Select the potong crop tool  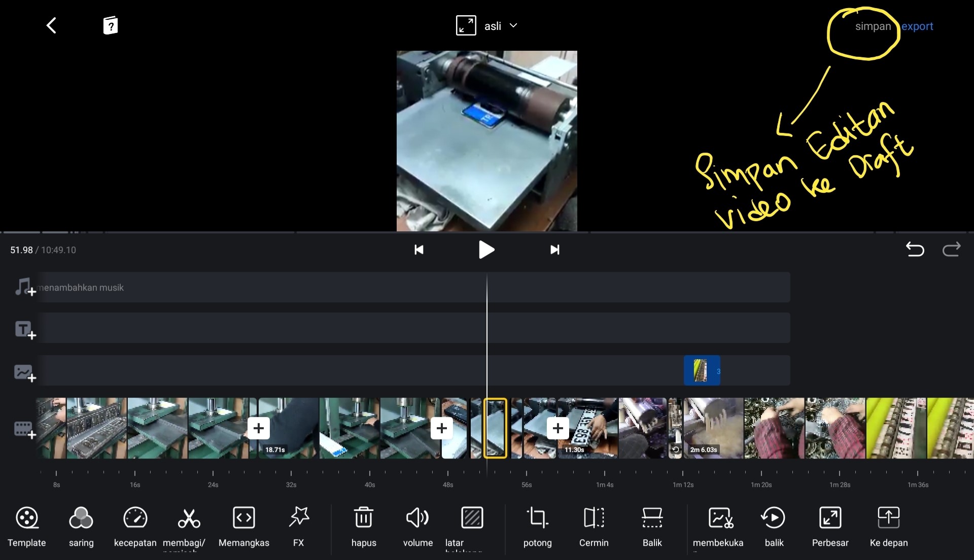[x=537, y=525]
